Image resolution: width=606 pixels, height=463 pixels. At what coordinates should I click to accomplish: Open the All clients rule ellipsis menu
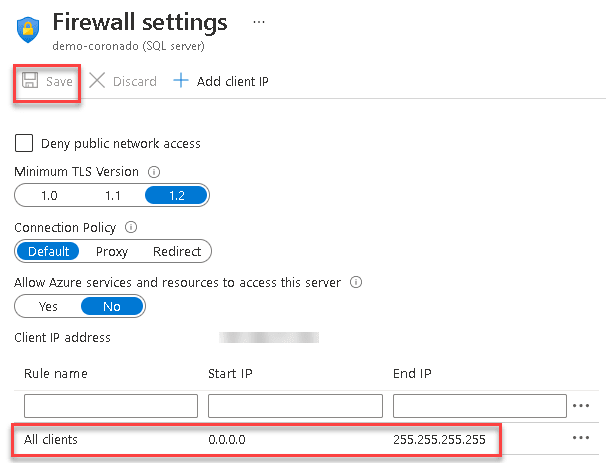point(580,438)
